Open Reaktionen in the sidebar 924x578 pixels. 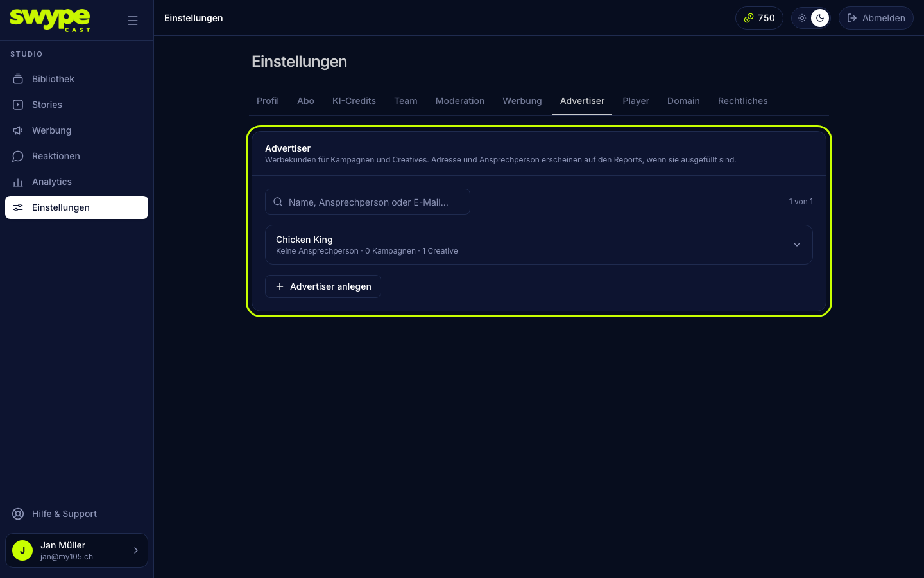76,156
